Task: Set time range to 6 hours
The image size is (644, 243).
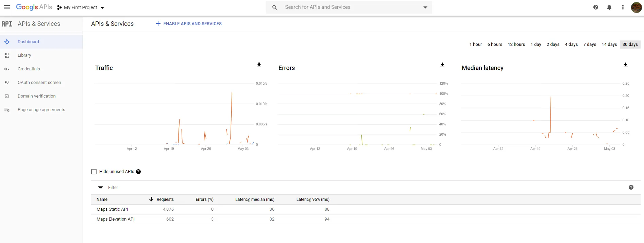Action: 495,45
